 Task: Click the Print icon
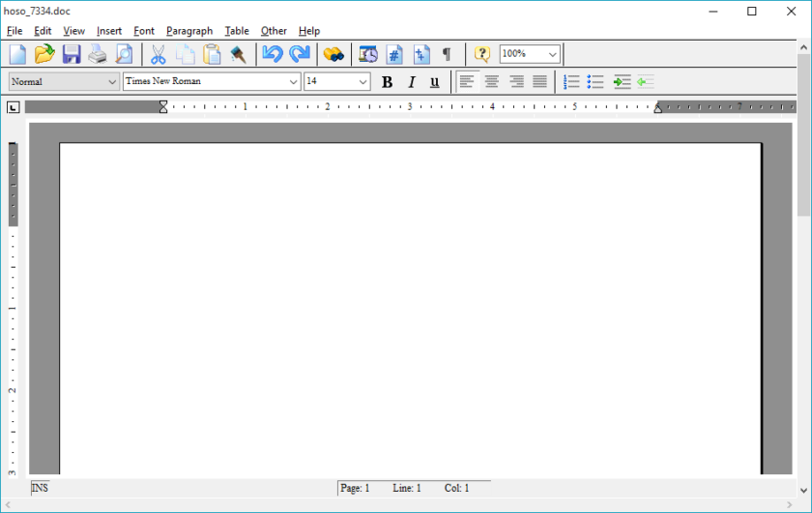coord(98,54)
